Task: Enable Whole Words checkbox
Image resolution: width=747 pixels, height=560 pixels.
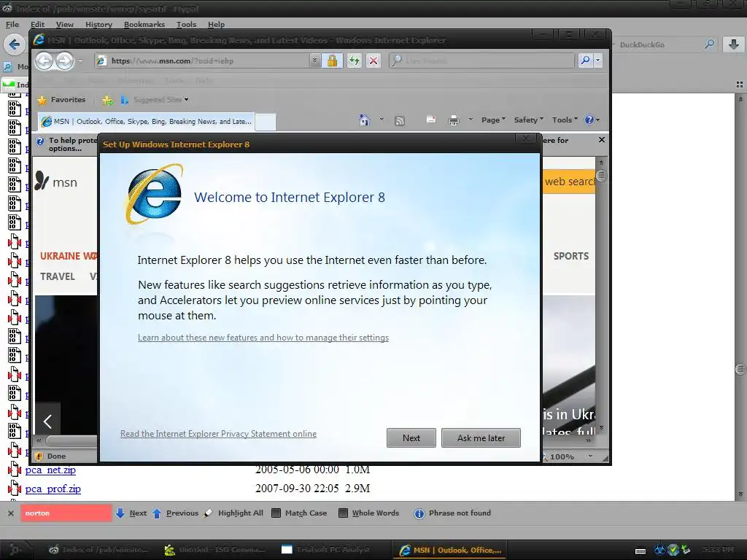Action: tap(343, 513)
